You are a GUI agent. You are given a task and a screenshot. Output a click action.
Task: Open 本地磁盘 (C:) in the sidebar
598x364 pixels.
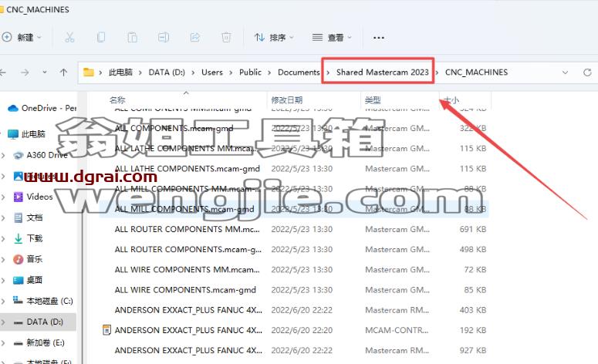coord(42,301)
